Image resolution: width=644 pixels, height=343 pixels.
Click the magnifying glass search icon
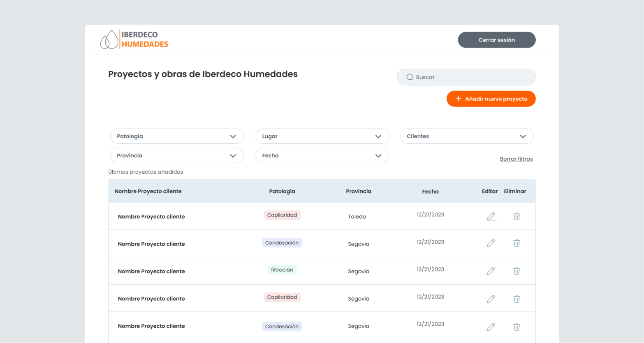pos(410,77)
